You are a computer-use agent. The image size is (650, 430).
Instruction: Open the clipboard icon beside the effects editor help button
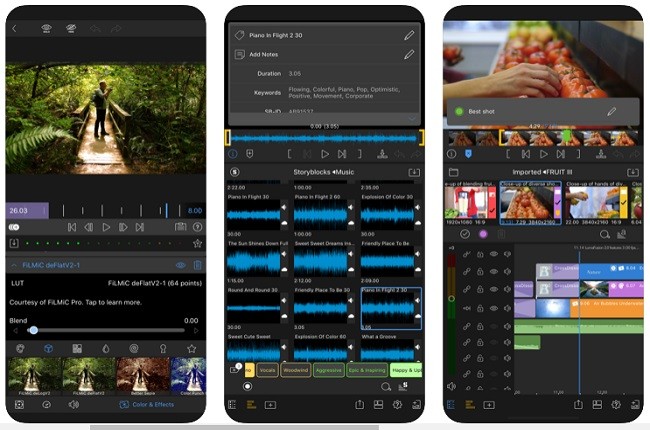[180, 227]
